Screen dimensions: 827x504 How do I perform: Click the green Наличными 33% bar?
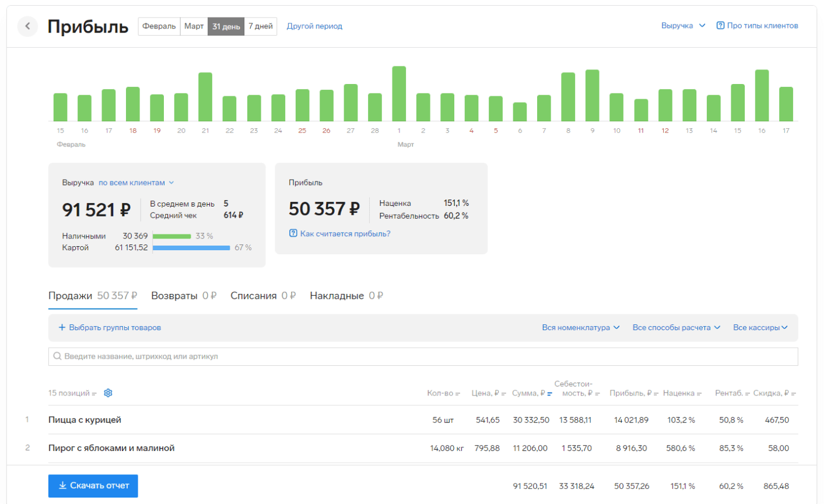(x=172, y=236)
